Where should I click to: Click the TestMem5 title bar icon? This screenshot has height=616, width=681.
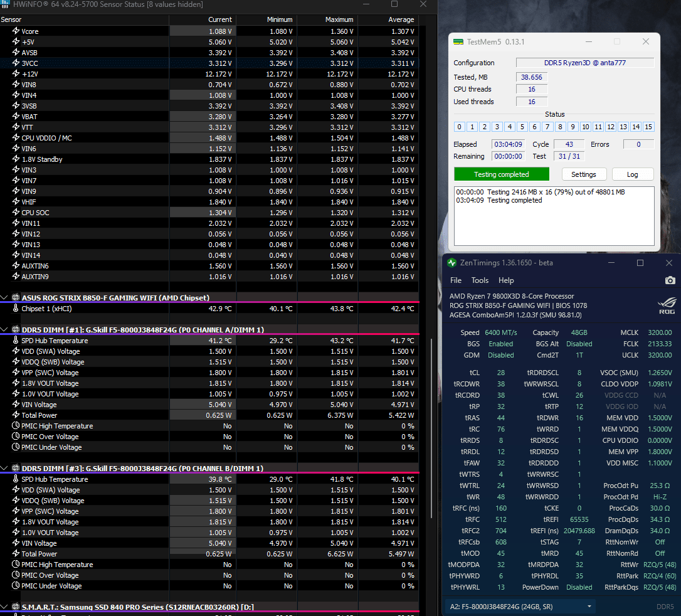[x=458, y=41]
